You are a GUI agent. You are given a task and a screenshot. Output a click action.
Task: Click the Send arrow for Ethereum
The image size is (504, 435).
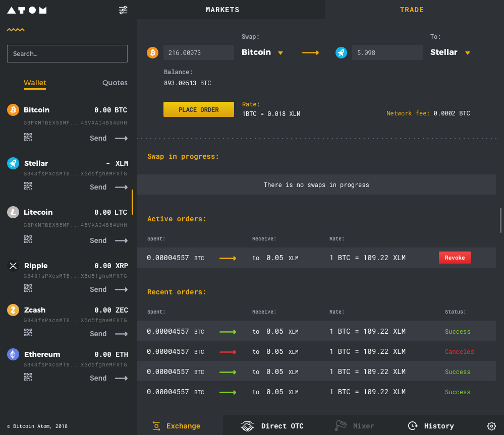click(x=122, y=378)
